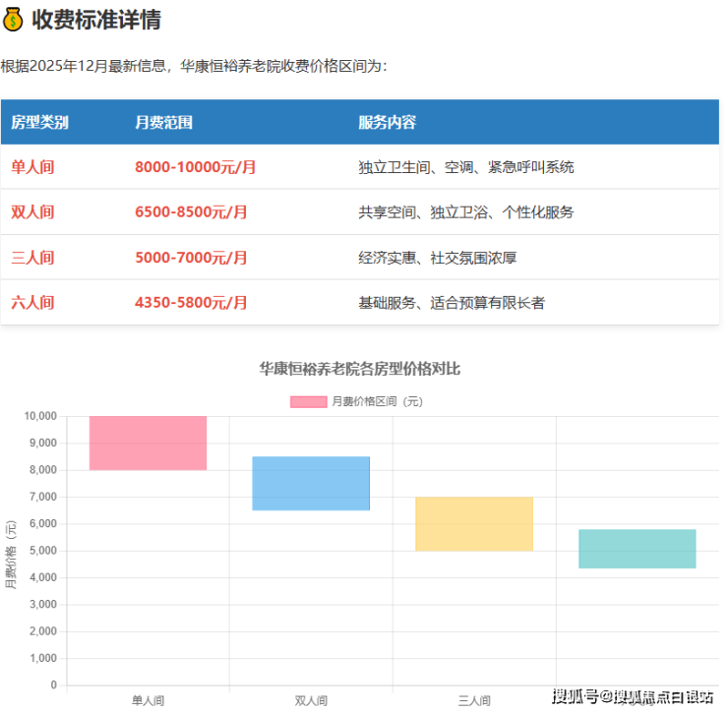Click the 搜狐号@搜狐焦点白银站 watermark

click(x=633, y=697)
